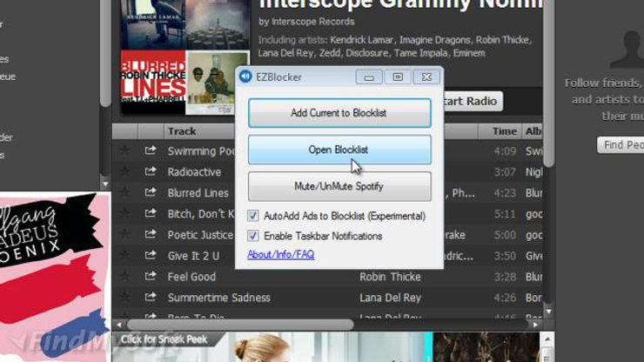This screenshot has width=644, height=362.
Task: Click Find People button in sidebar
Action: click(x=621, y=145)
